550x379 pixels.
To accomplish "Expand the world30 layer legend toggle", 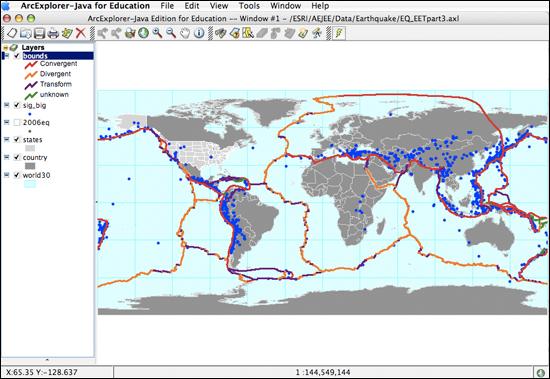I will coord(6,175).
